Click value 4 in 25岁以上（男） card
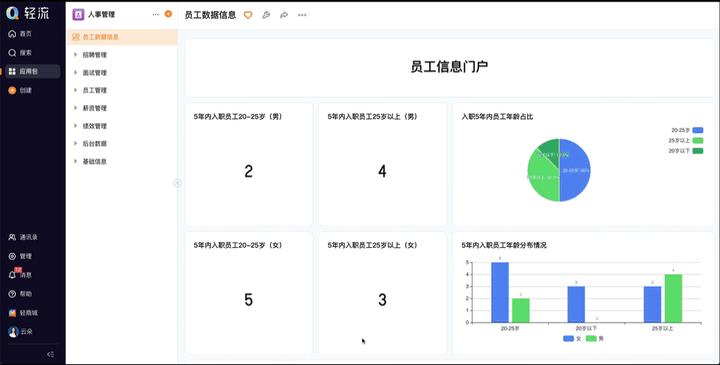Screen dimensions: 720x365 point(382,171)
